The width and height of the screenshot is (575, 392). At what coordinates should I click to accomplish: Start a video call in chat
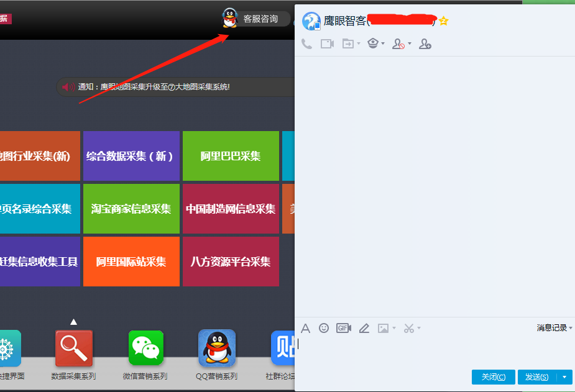[x=327, y=43]
